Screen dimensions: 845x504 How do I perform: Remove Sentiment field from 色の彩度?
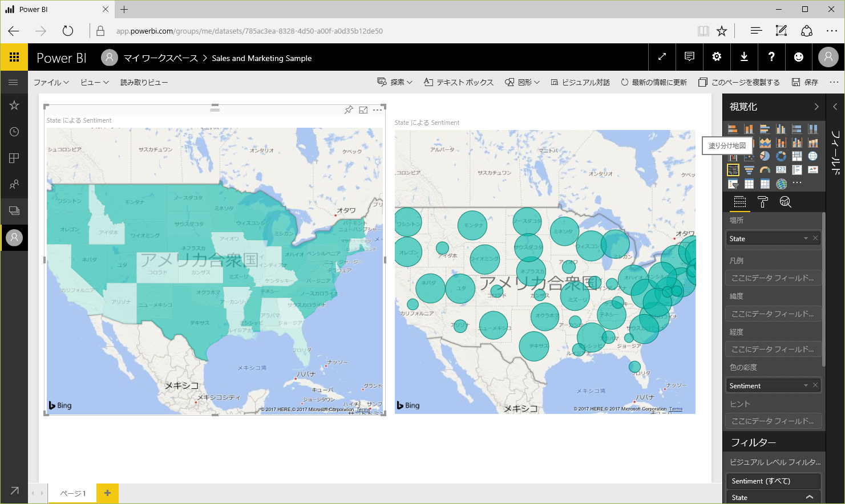pos(815,385)
